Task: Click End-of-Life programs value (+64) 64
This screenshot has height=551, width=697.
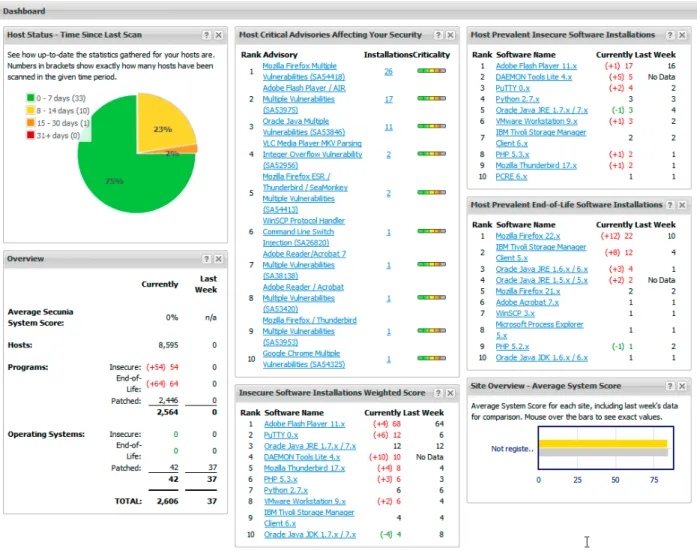Action: click(x=162, y=383)
